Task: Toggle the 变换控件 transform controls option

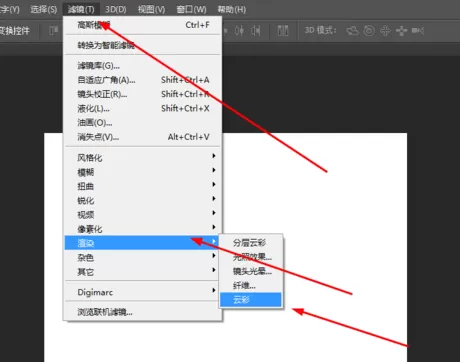Action: pyautogui.click(x=15, y=31)
